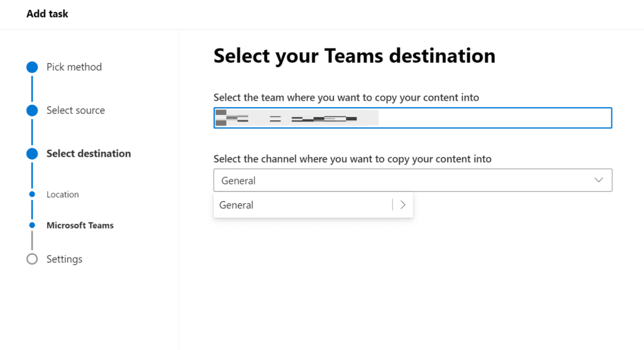This screenshot has height=350, width=644.
Task: Jump to the Settings step label
Action: tap(64, 259)
